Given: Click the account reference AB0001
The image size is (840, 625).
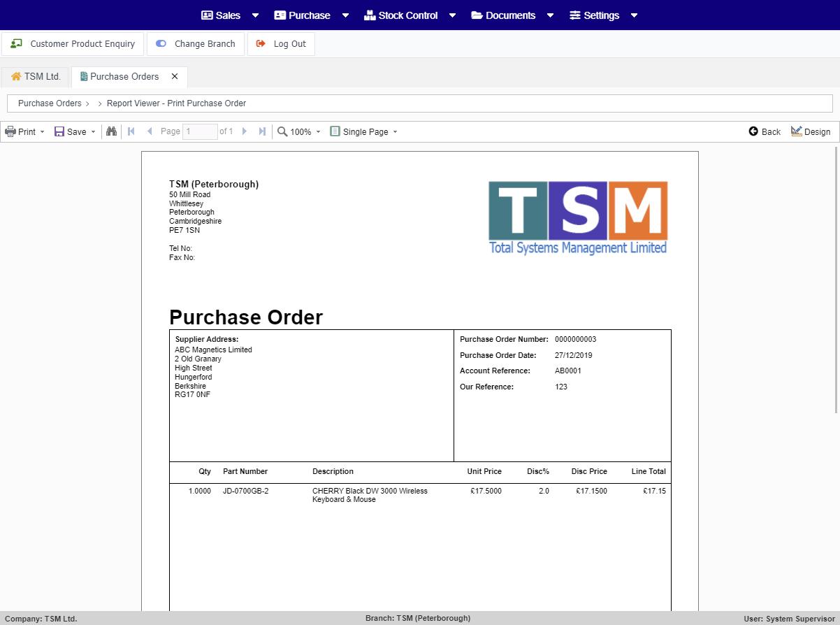Looking at the screenshot, I should [x=567, y=371].
